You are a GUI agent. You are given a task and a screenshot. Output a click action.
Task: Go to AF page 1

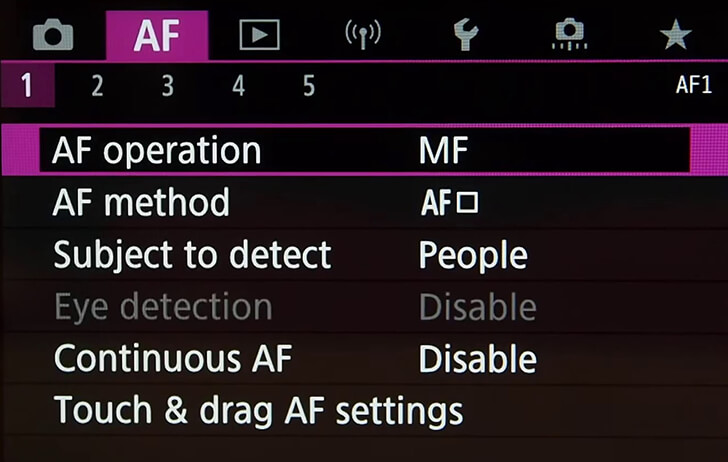(26, 86)
